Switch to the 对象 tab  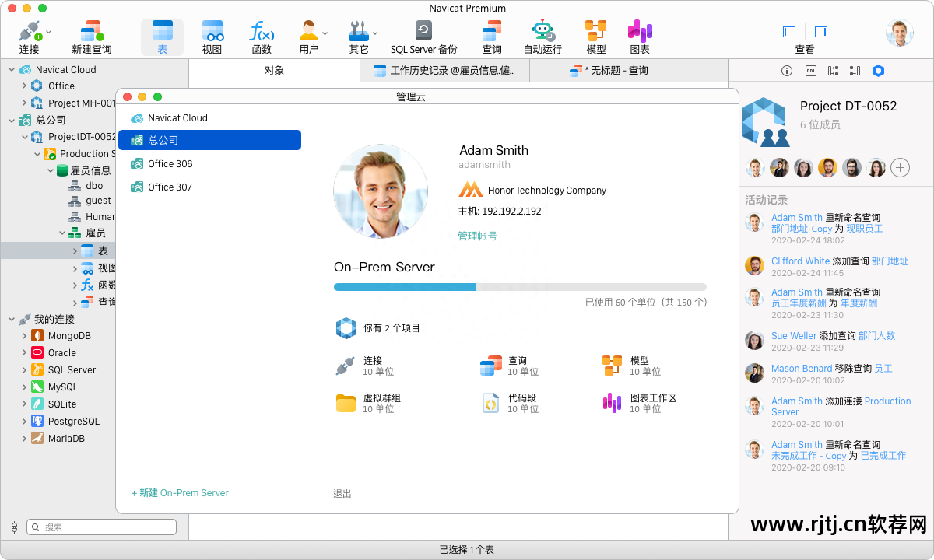coord(274,71)
